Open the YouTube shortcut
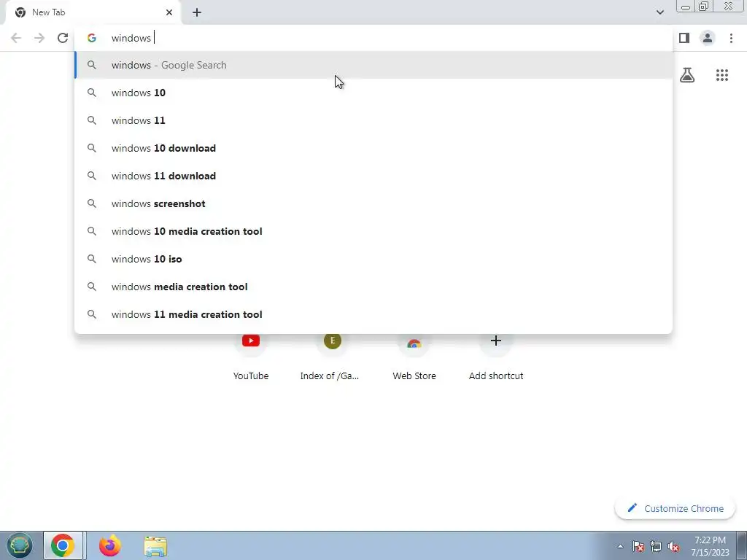 pyautogui.click(x=251, y=357)
